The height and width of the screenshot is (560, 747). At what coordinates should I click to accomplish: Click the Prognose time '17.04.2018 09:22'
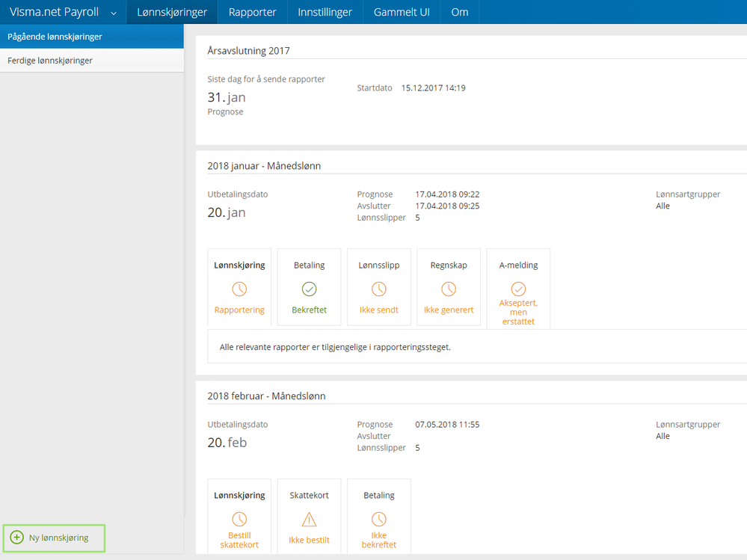click(447, 194)
